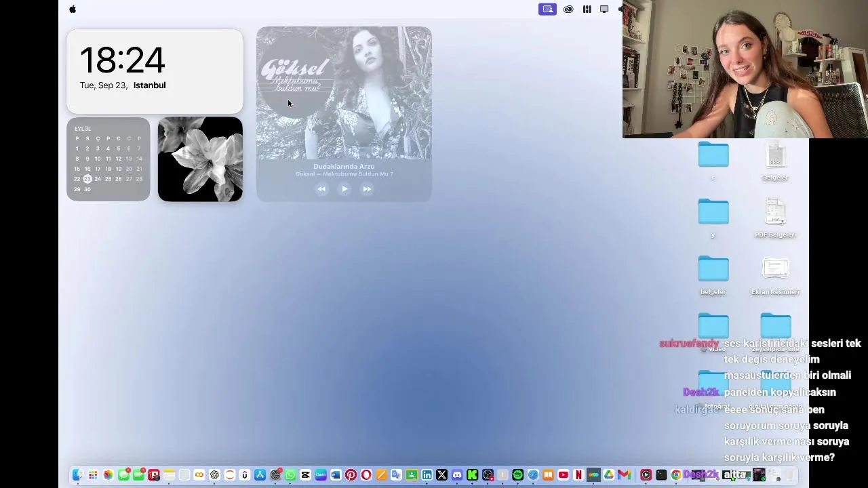The image size is (868, 488).
Task: Open Terminal from the dock
Action: click(x=661, y=475)
